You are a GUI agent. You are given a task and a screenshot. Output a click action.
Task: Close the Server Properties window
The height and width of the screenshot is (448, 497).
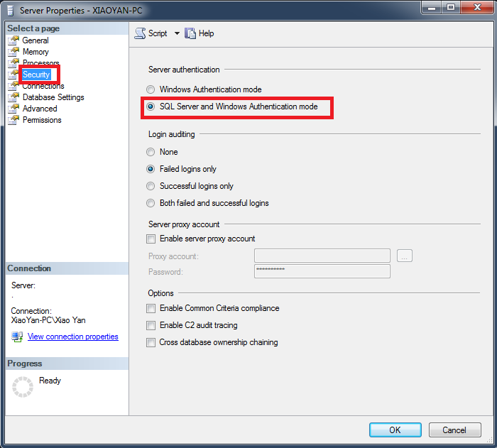coord(477,7)
